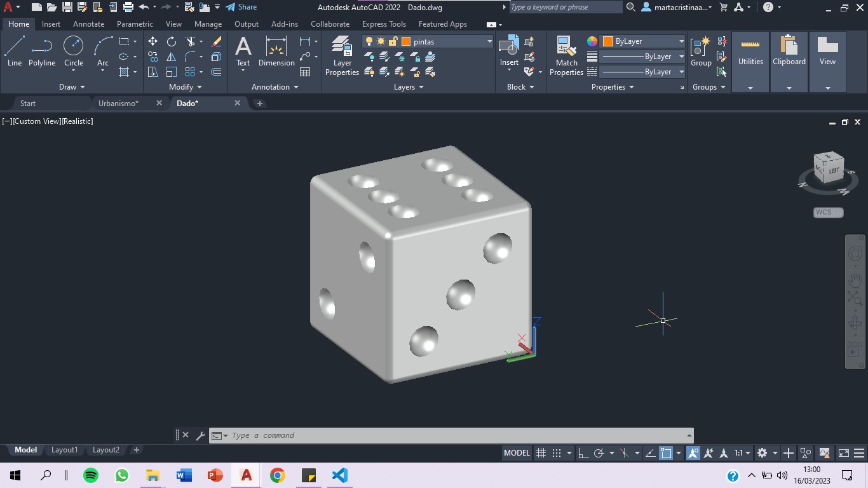
Task: Open the annotation scale 1:1 dropdown
Action: 743,453
